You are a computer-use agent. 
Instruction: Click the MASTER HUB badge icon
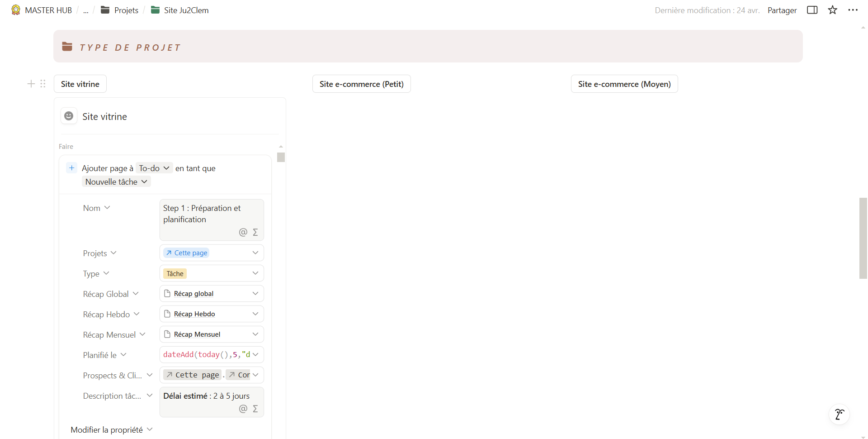click(x=16, y=10)
